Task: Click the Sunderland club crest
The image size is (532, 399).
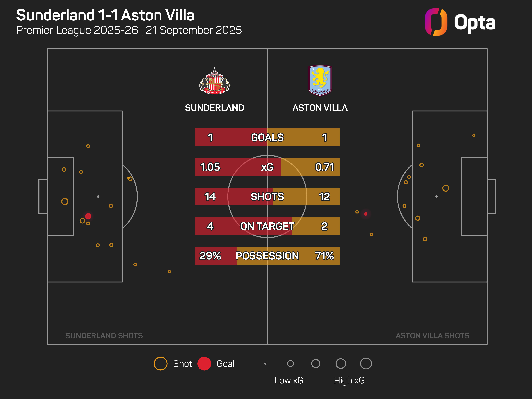Action: pyautogui.click(x=214, y=81)
